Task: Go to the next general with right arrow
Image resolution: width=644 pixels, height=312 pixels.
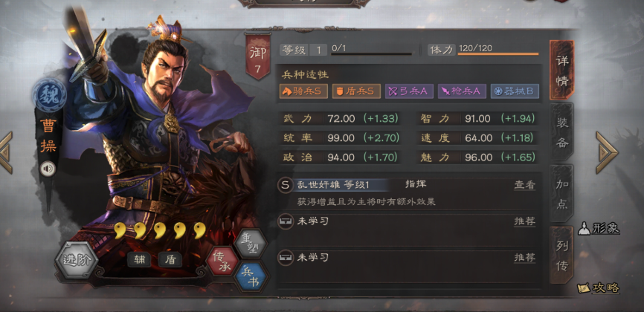Action: 606,152
